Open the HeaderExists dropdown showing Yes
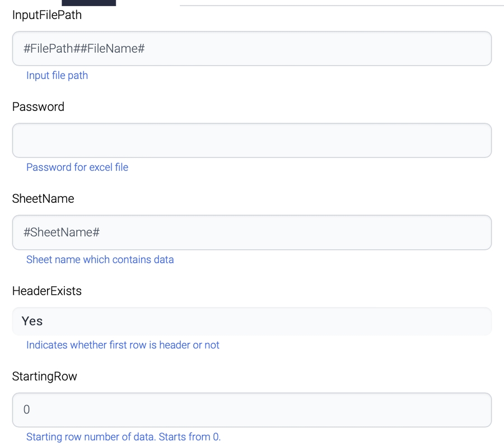The width and height of the screenshot is (504, 446). click(252, 321)
